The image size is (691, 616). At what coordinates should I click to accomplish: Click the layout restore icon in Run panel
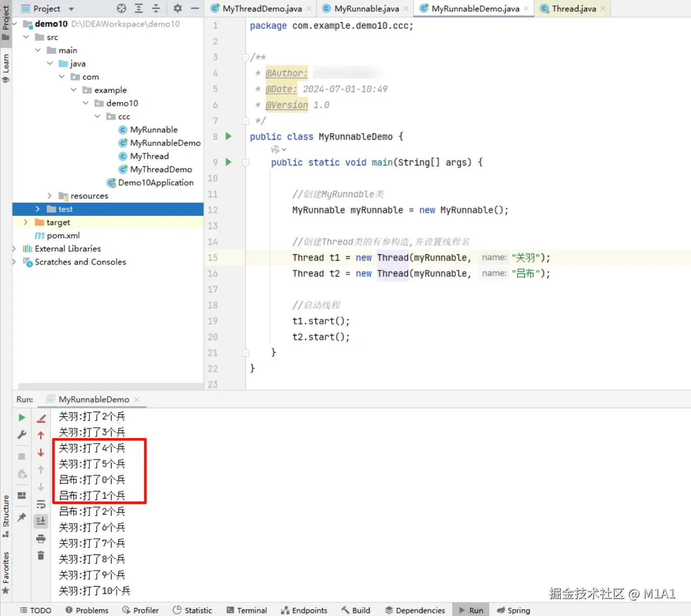(x=22, y=495)
